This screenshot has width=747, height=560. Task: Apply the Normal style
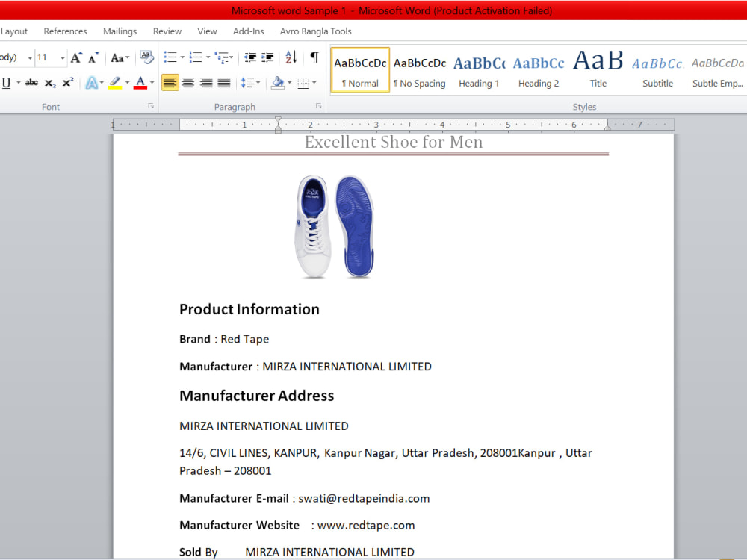[360, 70]
